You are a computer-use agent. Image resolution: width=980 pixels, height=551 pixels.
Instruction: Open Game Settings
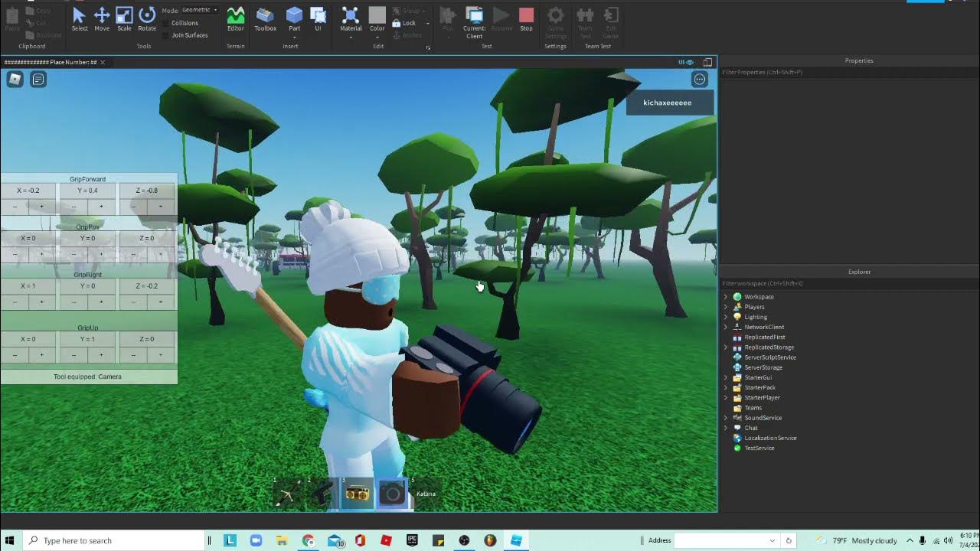click(556, 21)
